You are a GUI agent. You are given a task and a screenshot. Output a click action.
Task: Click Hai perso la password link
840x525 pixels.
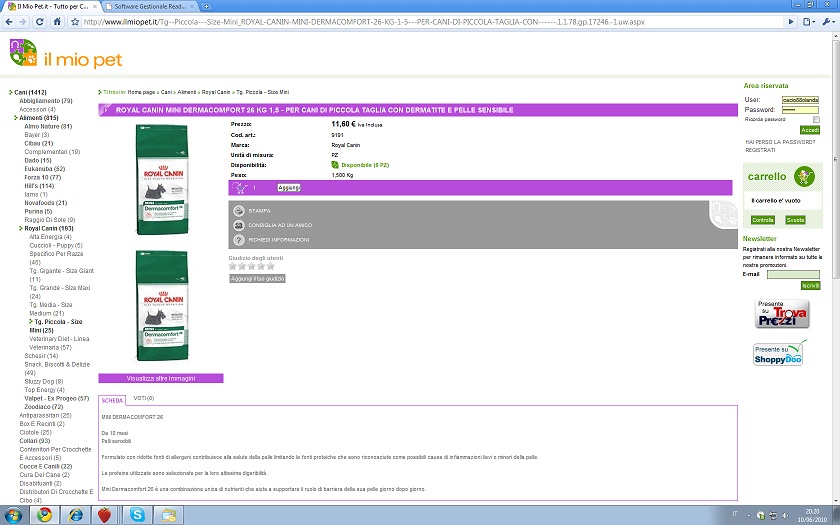click(x=780, y=142)
